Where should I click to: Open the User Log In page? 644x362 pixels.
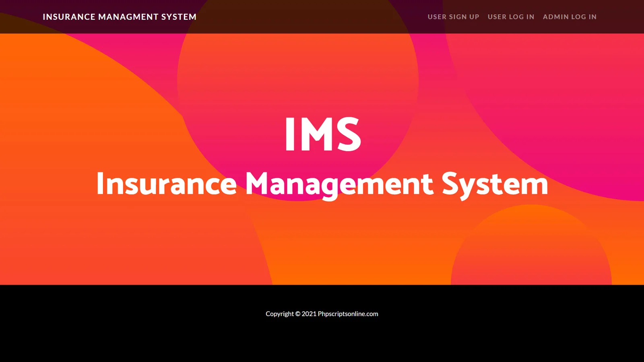coord(511,17)
